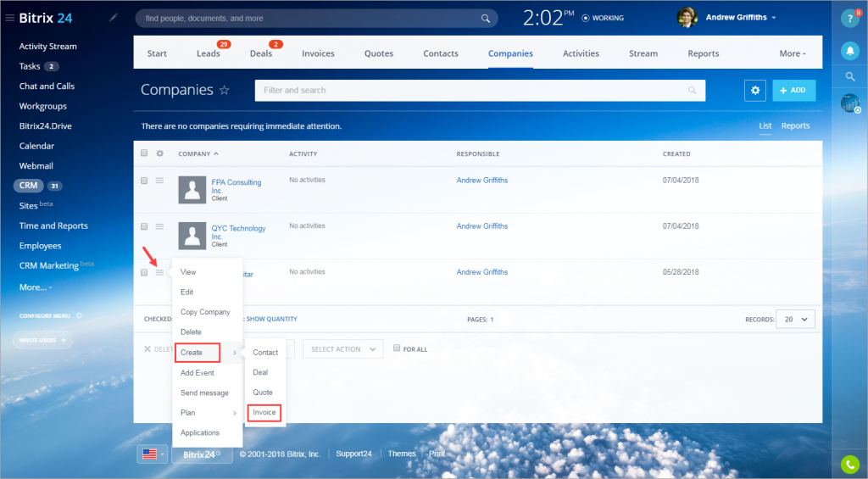The height and width of the screenshot is (479, 868).
Task: Click SHOW QUANTITY link
Action: coord(271,319)
